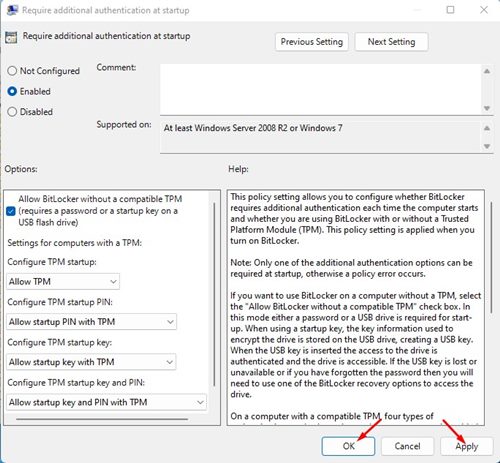Click inside the Comment text box
This screenshot has width=500, height=463.
320,90
